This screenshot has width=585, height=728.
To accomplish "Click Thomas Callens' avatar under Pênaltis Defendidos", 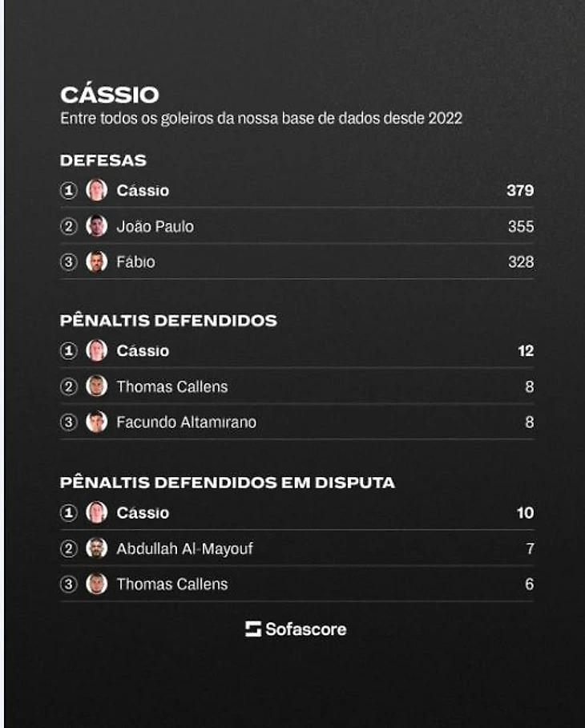I will [x=96, y=386].
